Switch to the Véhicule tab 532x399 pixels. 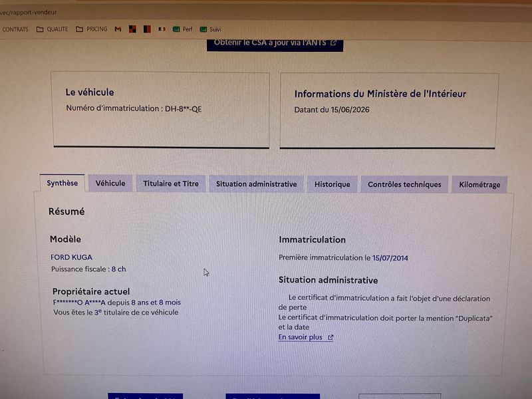coord(110,184)
